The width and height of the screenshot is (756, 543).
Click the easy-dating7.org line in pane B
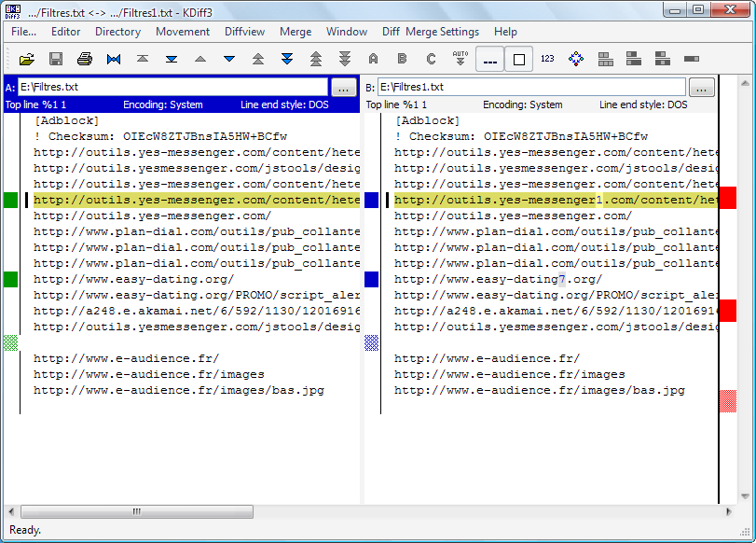(x=498, y=280)
